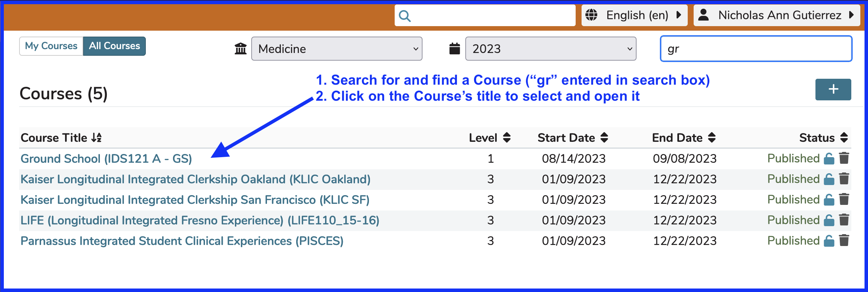Click the course filter box containing "gr"
Screen dimensions: 868x292
(x=756, y=49)
